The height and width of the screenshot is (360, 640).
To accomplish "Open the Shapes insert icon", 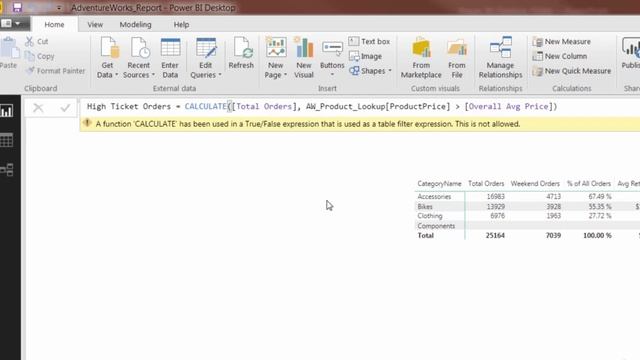I will 354,71.
